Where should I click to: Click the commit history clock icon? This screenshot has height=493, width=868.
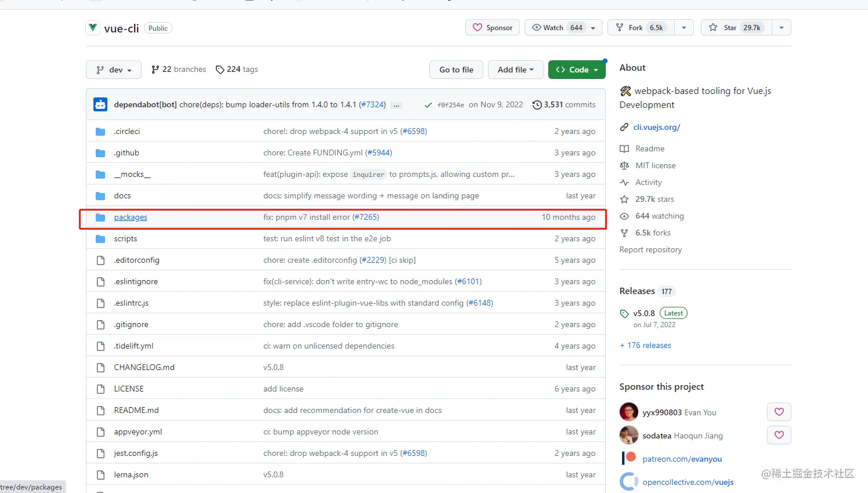(x=537, y=105)
